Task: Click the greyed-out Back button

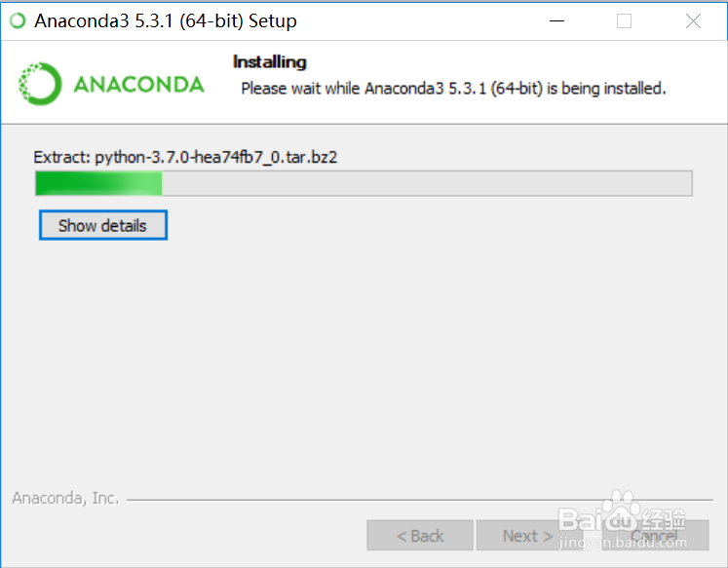Action: click(420, 536)
